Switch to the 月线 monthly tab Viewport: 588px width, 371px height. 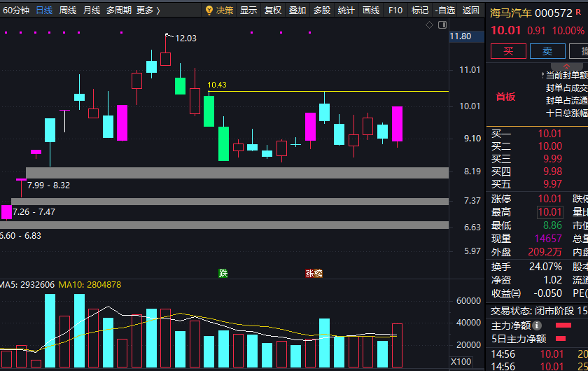coord(92,10)
